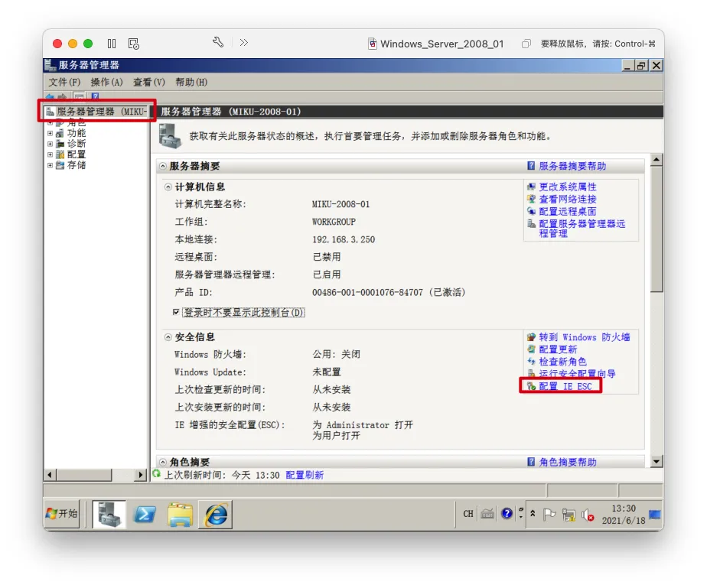Select the 功能 tree item label
This screenshot has width=707, height=588.
[77, 133]
